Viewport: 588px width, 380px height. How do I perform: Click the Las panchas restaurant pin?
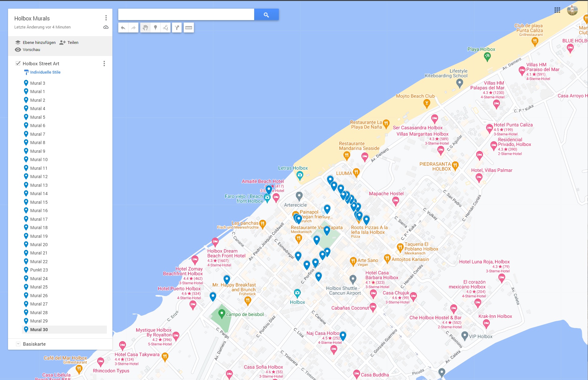point(262,224)
